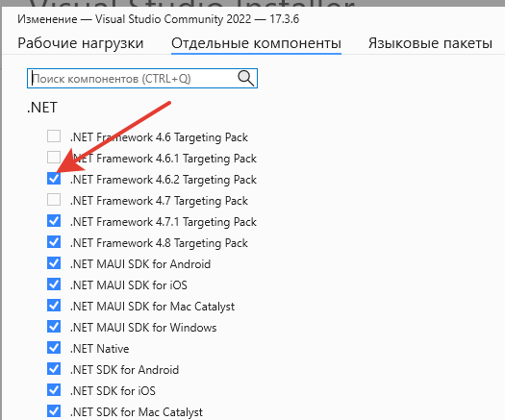The image size is (505, 420).
Task: Select the Отдельные компоненты tab
Action: 256,43
